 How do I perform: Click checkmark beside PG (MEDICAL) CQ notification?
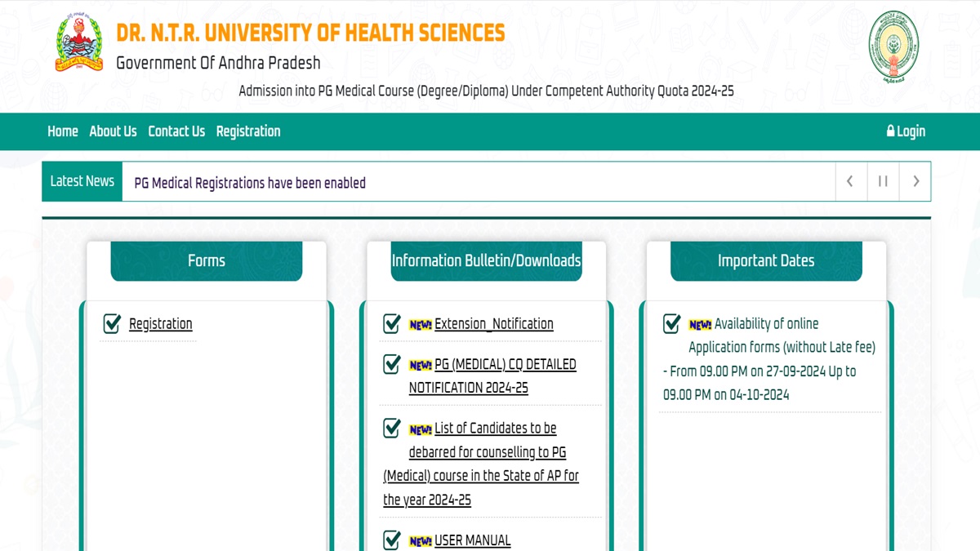392,364
